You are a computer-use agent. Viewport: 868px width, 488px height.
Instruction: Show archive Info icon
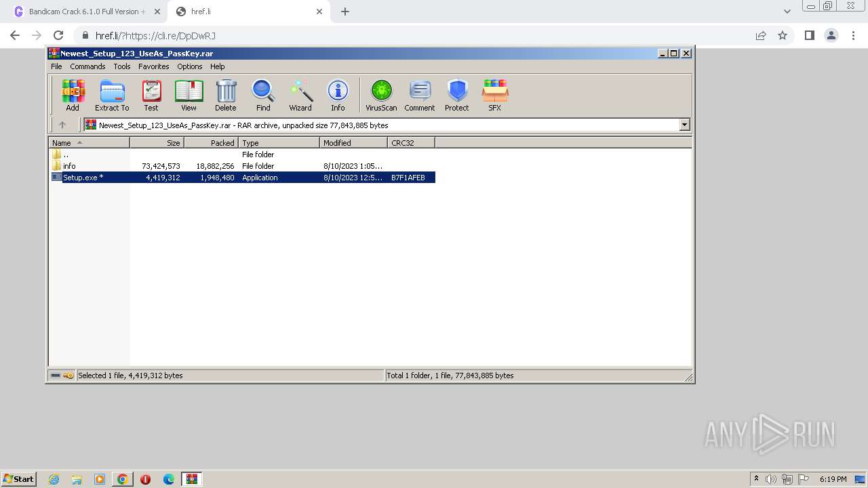click(x=338, y=95)
